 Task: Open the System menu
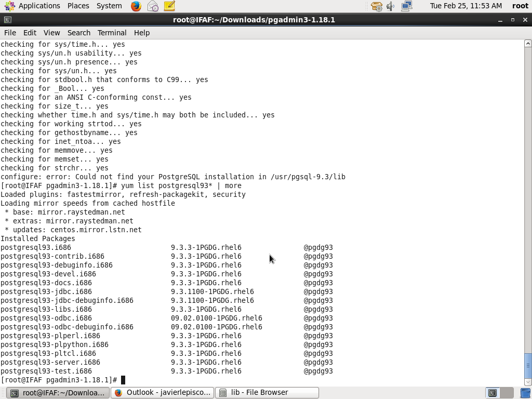tap(109, 6)
